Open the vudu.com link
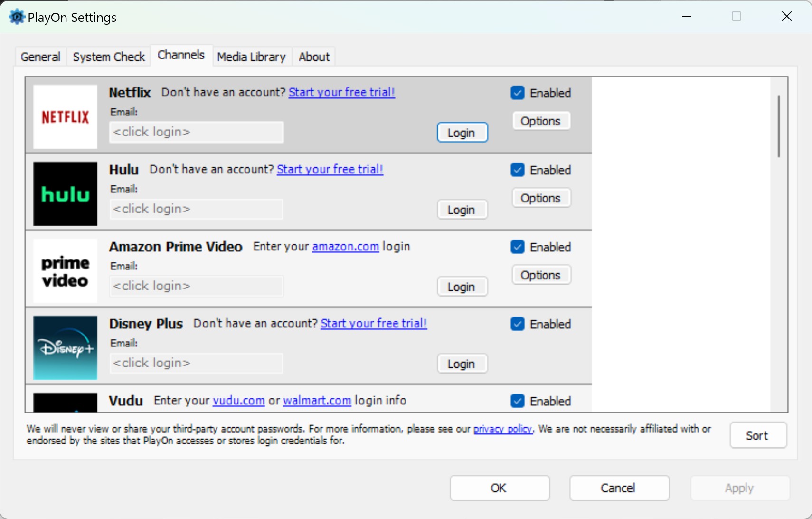Image resolution: width=812 pixels, height=519 pixels. (238, 400)
